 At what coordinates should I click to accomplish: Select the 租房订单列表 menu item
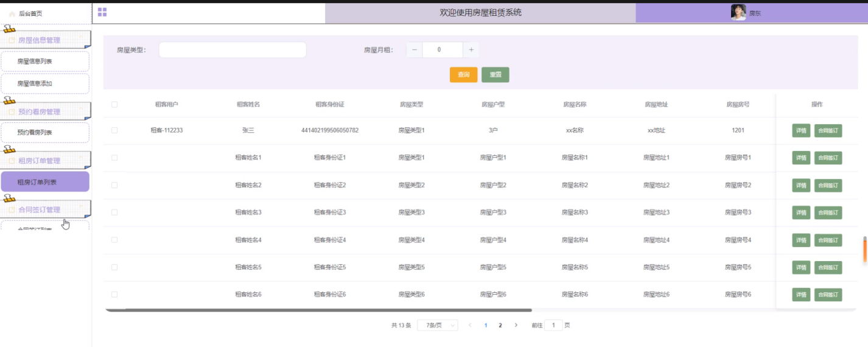coord(45,182)
